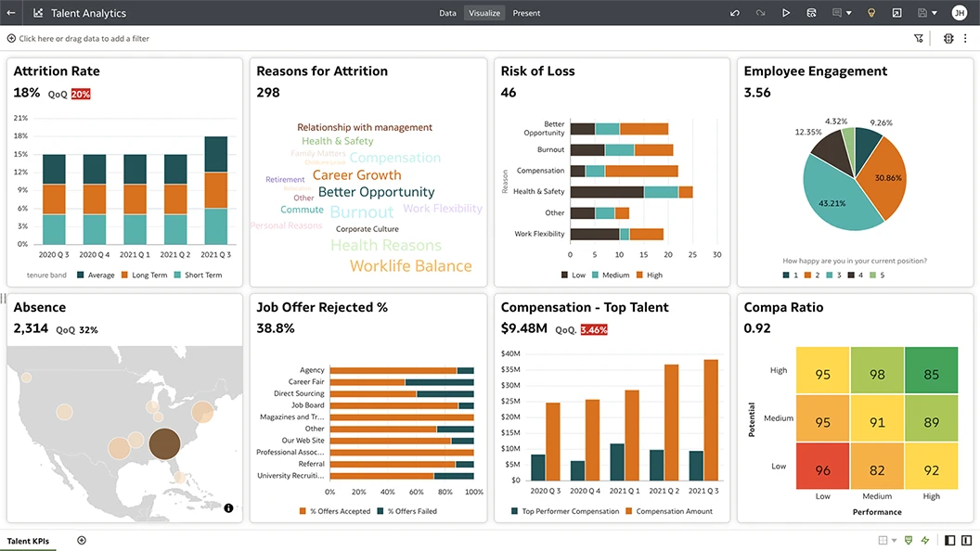Add a new canvas with plus icon
Viewport: 980px width, 551px height.
point(82,540)
